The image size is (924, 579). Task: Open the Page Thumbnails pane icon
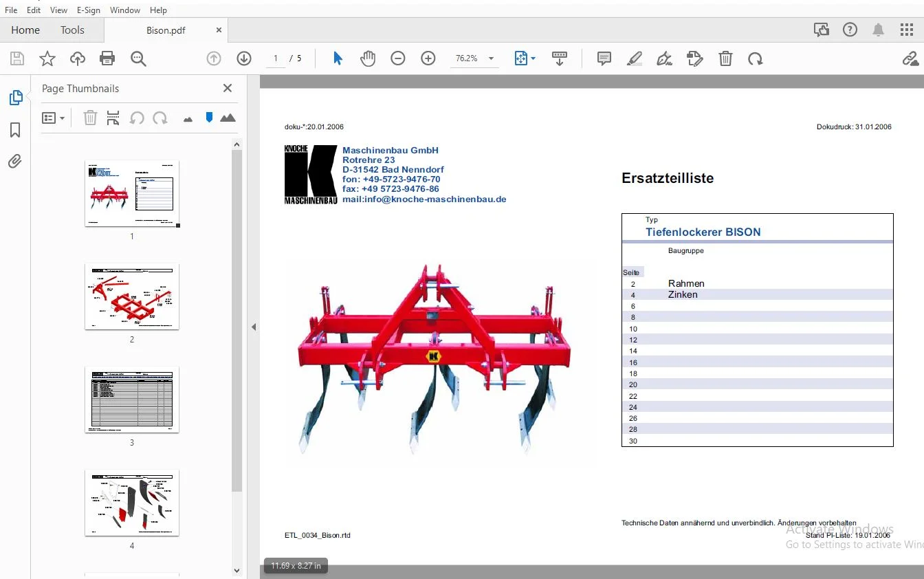tap(15, 98)
